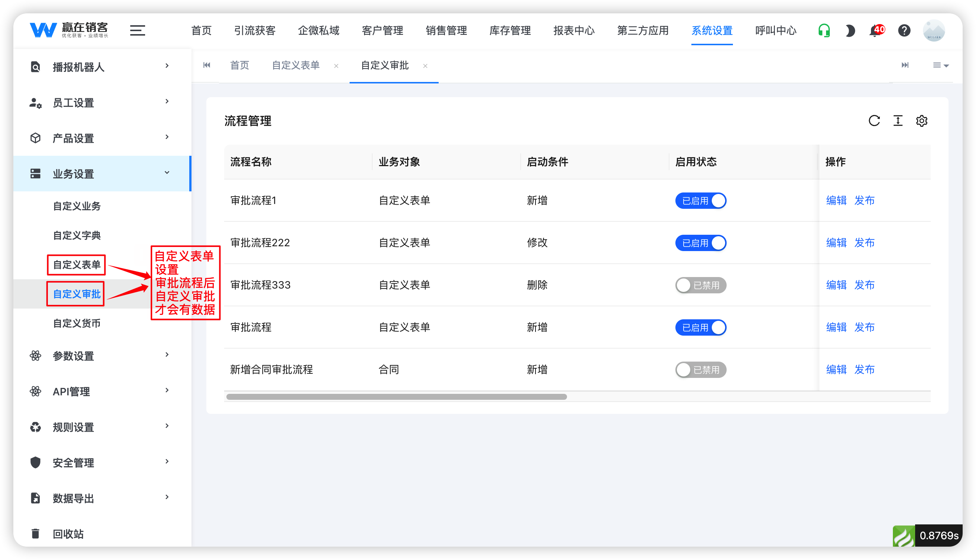This screenshot has height=560, width=976.
Task: Publish the 审批流程 row
Action: pyautogui.click(x=864, y=327)
